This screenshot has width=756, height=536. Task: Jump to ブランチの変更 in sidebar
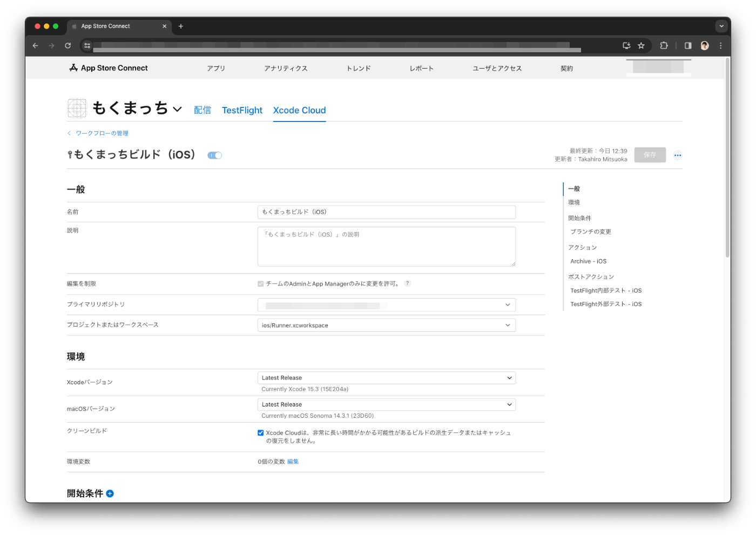[x=591, y=232]
